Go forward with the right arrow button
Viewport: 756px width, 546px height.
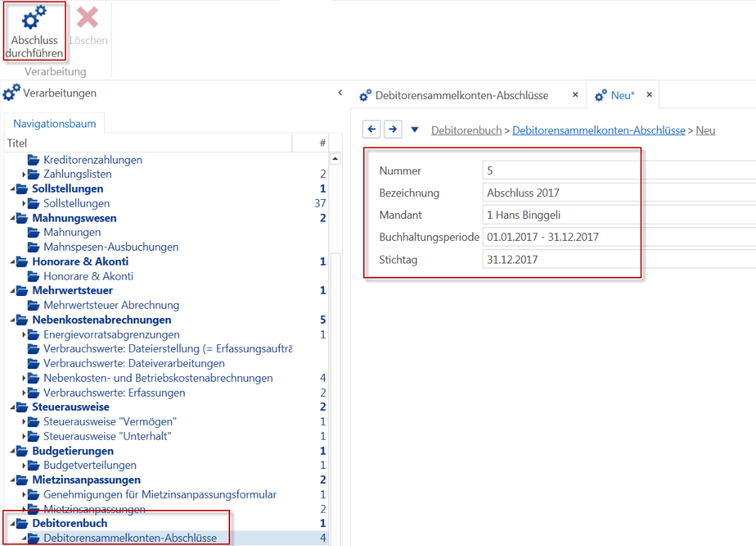tap(393, 130)
